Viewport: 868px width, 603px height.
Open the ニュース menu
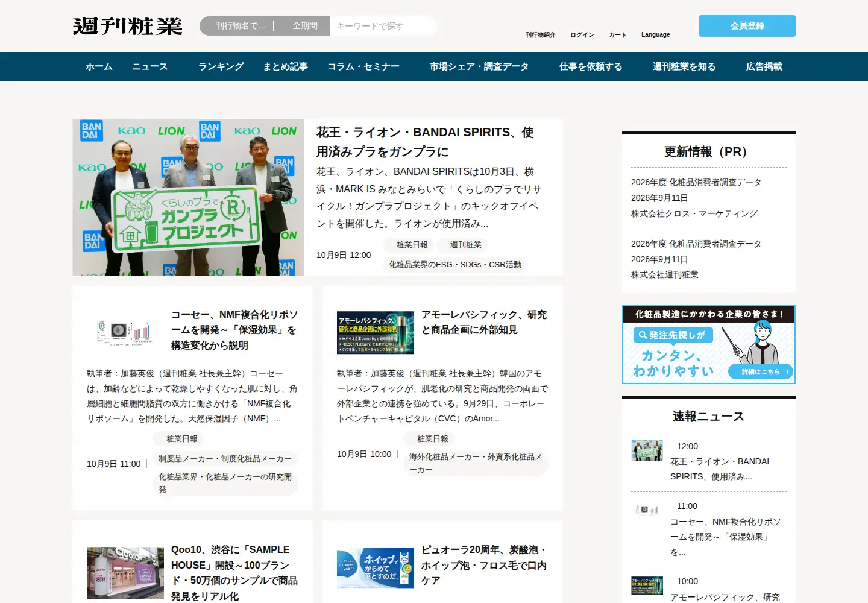[150, 66]
